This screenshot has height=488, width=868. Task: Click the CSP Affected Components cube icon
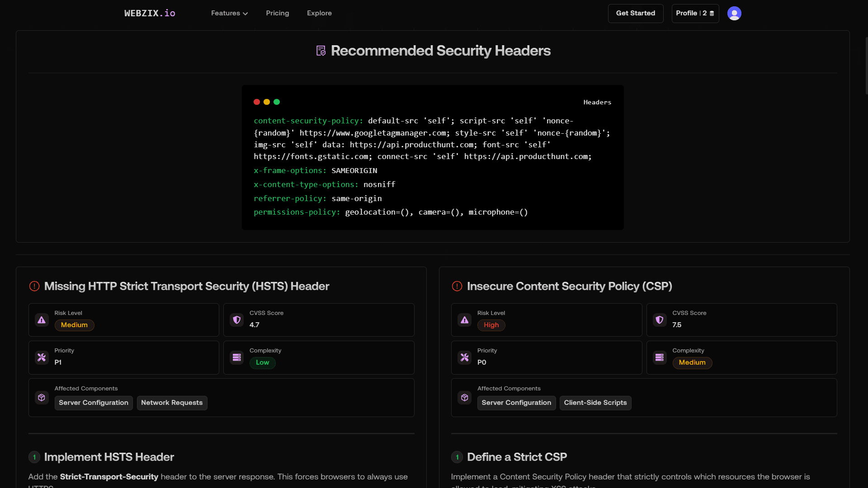(x=465, y=398)
